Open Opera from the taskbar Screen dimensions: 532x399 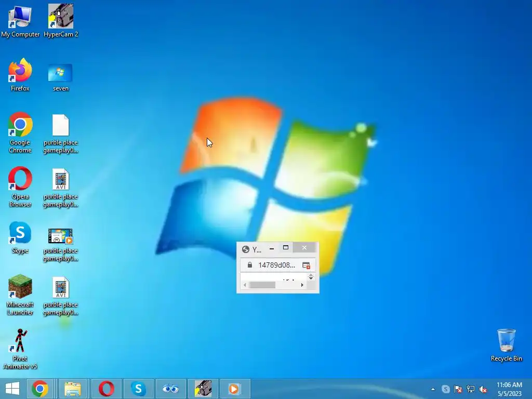click(106, 389)
